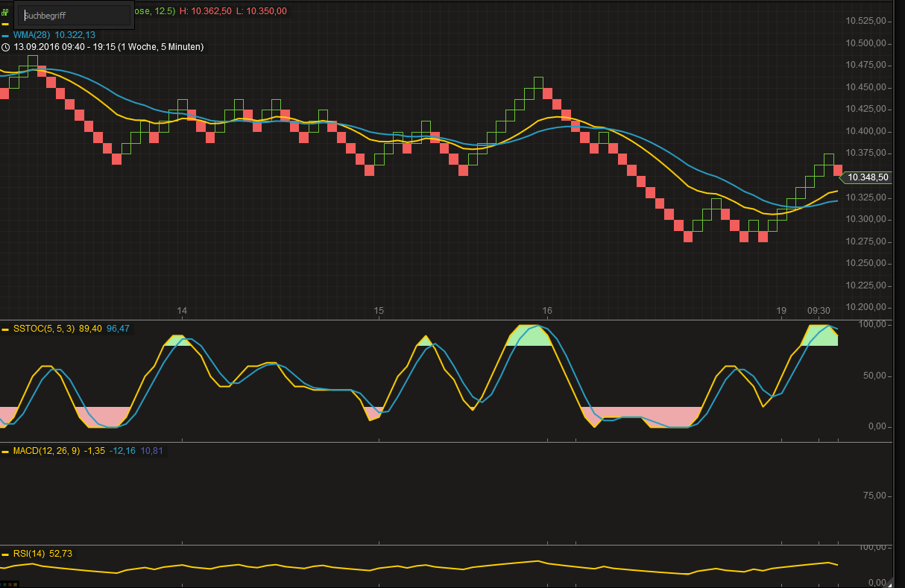The height and width of the screenshot is (588, 905).
Task: Click the Suchbegriff search input field
Action: tap(73, 14)
